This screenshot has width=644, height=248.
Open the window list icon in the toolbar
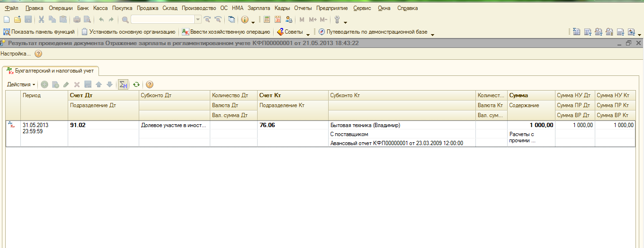pos(231,19)
